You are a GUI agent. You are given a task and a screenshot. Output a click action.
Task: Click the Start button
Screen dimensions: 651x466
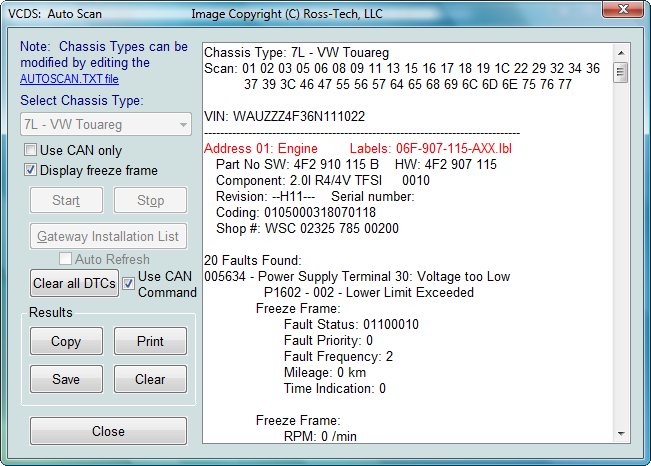click(66, 200)
